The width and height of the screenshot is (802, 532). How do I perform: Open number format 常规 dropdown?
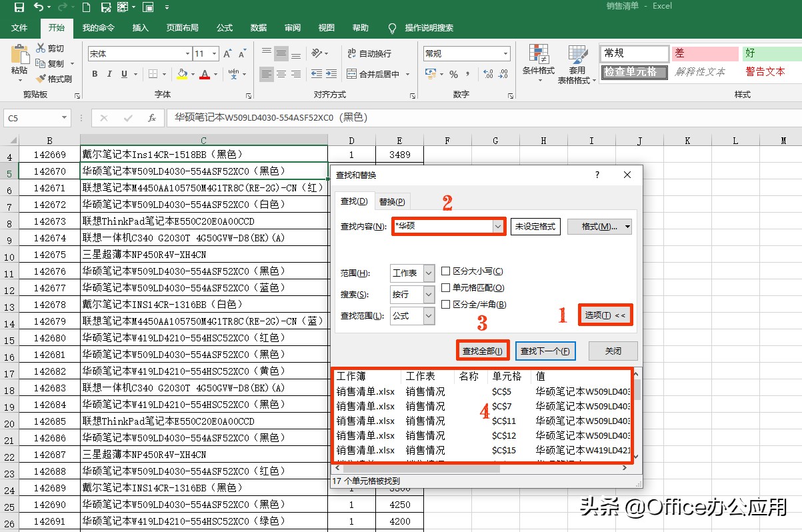click(506, 53)
